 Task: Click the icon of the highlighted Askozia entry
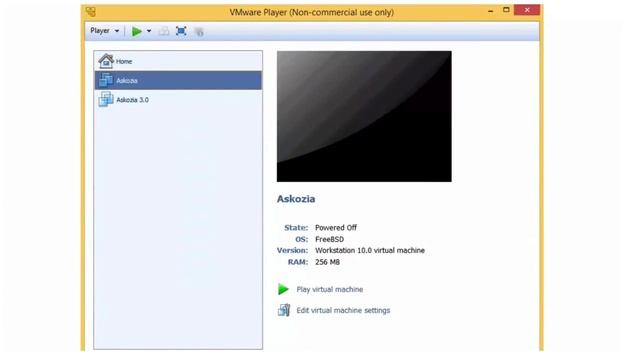coord(106,80)
